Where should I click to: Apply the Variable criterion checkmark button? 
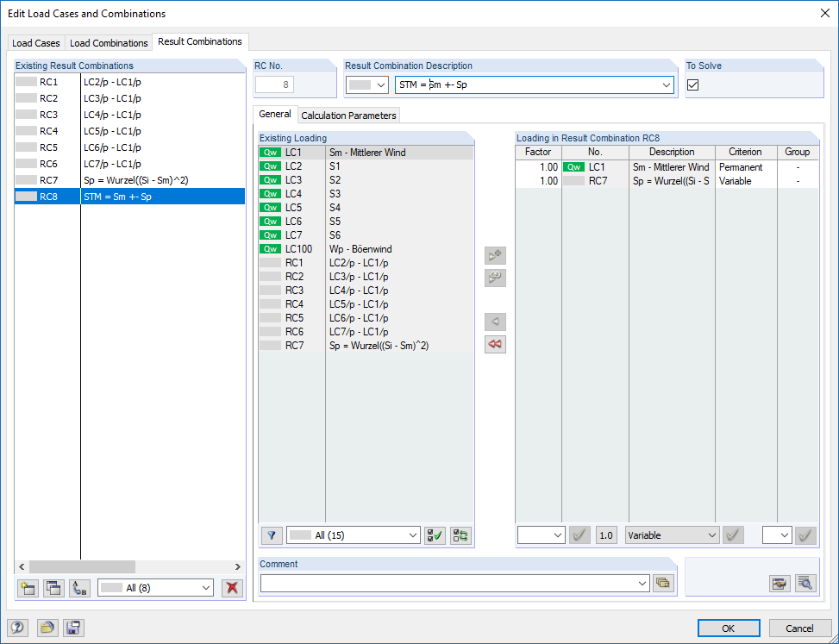(x=733, y=535)
